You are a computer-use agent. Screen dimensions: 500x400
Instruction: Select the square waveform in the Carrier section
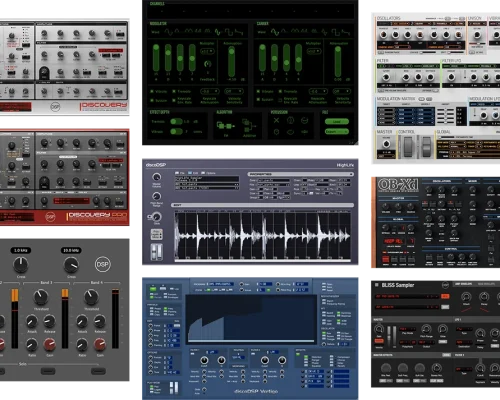[x=335, y=32]
